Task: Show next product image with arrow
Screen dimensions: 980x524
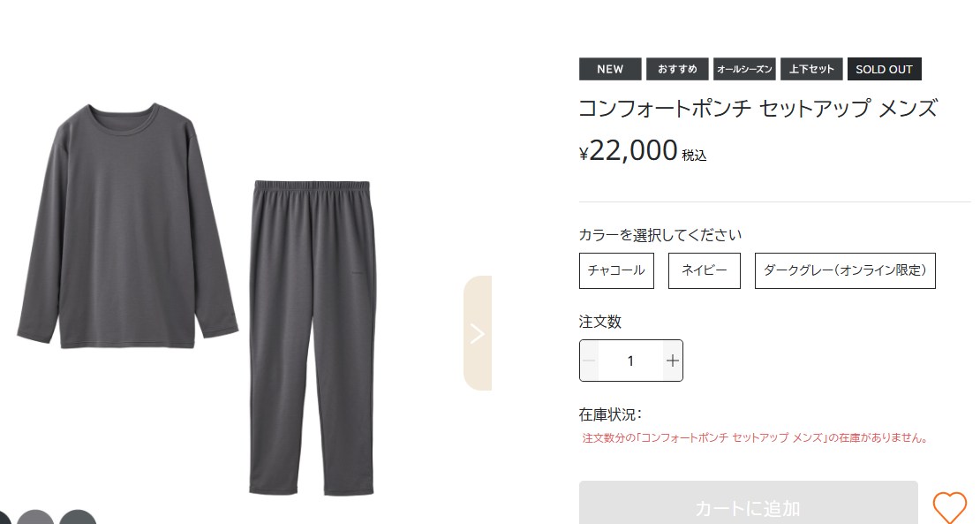Action: pos(478,333)
